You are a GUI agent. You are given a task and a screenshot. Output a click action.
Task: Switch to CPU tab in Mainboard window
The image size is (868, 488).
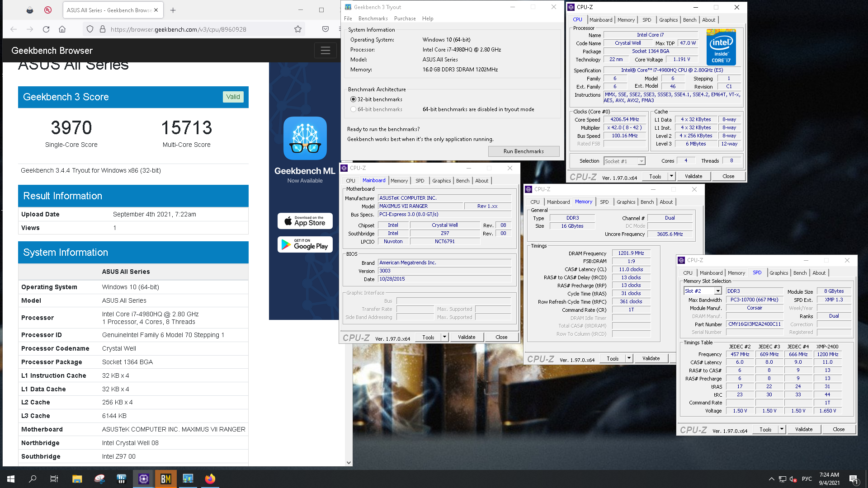click(350, 181)
